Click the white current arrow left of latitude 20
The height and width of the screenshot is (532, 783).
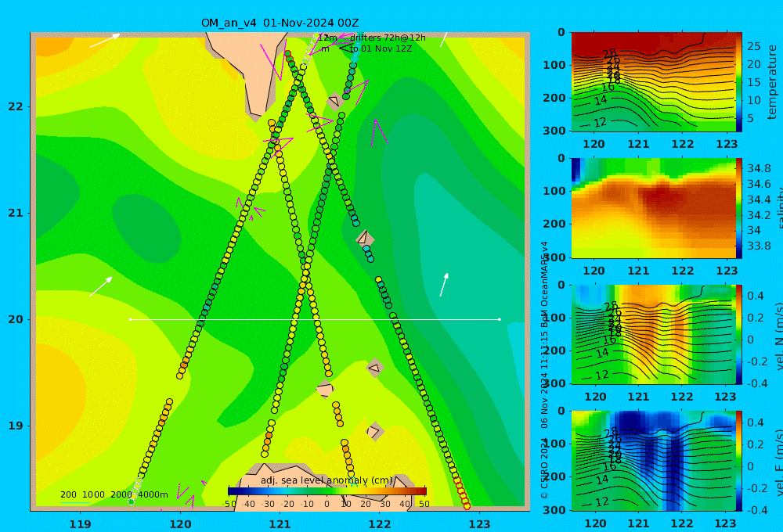click(x=101, y=286)
